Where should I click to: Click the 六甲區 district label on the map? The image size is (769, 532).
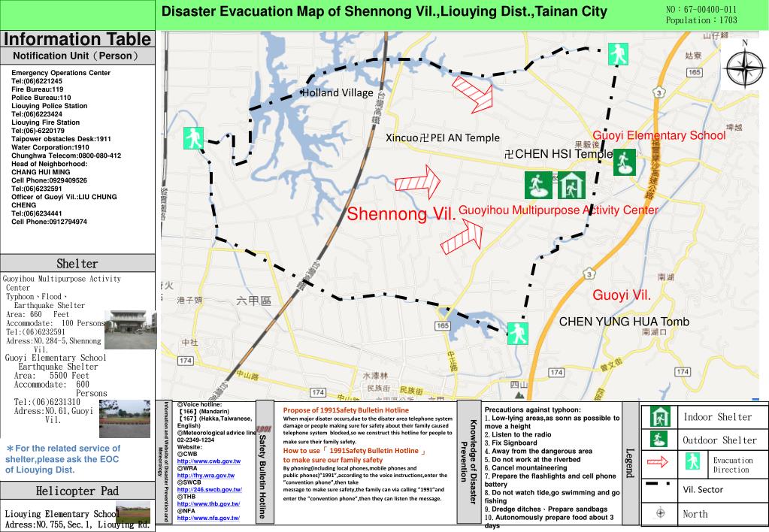coord(253,301)
